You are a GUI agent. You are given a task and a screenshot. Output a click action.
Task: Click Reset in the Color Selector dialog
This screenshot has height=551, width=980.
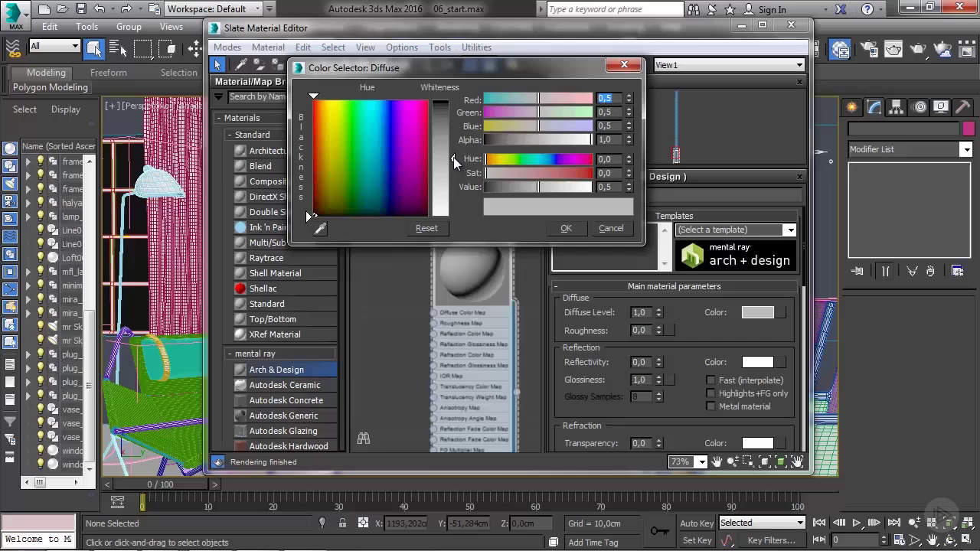tap(426, 228)
